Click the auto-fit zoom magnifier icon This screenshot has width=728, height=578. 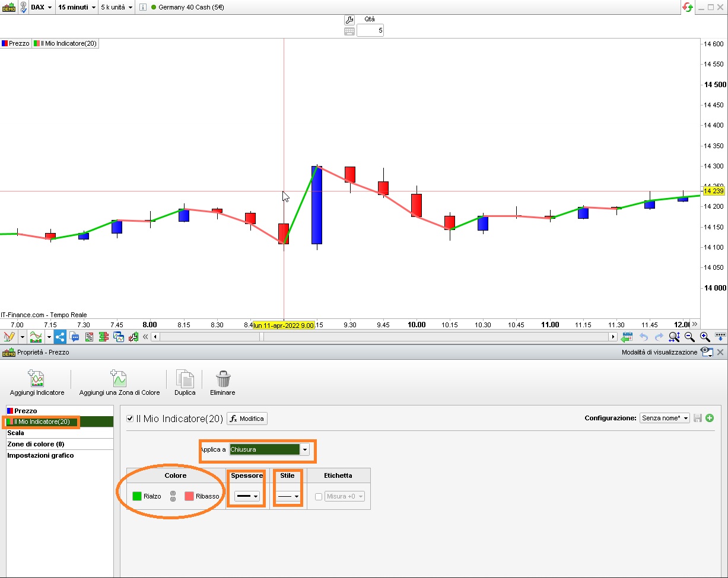(x=675, y=337)
